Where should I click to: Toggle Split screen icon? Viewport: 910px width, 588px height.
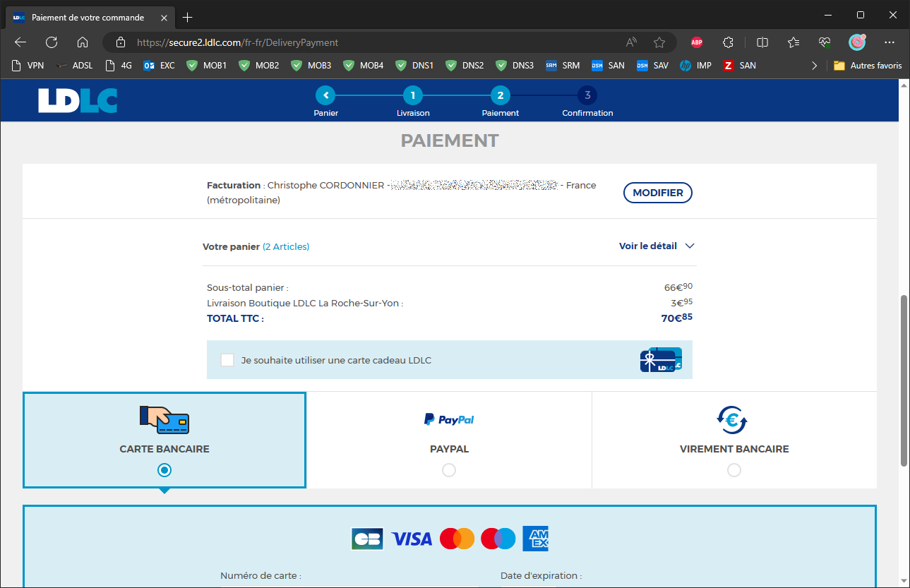click(x=762, y=42)
